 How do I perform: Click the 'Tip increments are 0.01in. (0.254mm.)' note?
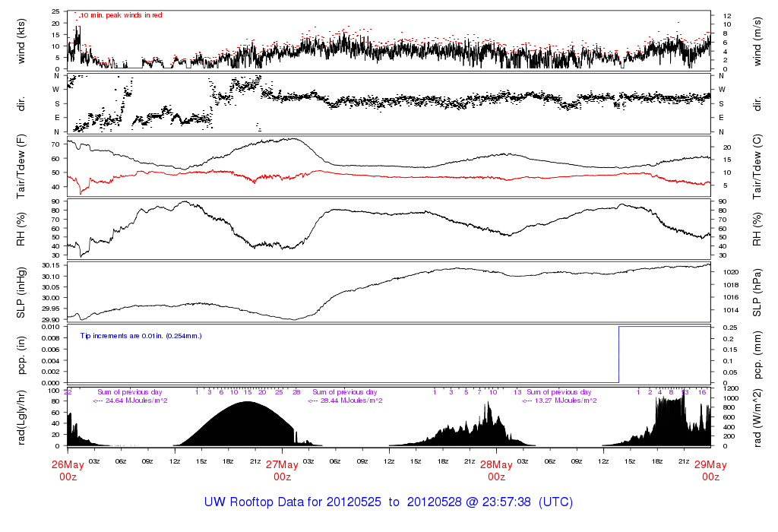pos(141,336)
